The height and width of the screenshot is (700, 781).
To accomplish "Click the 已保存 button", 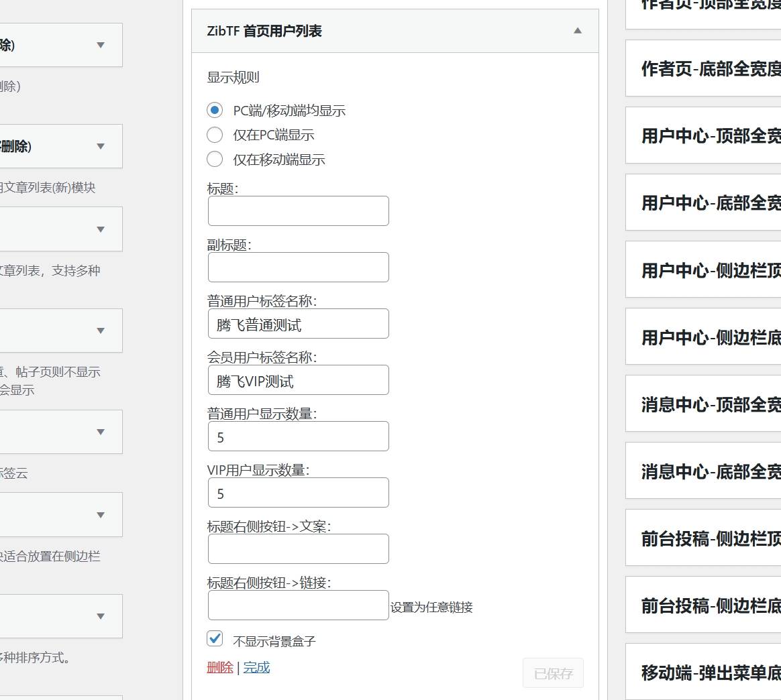I will (553, 673).
